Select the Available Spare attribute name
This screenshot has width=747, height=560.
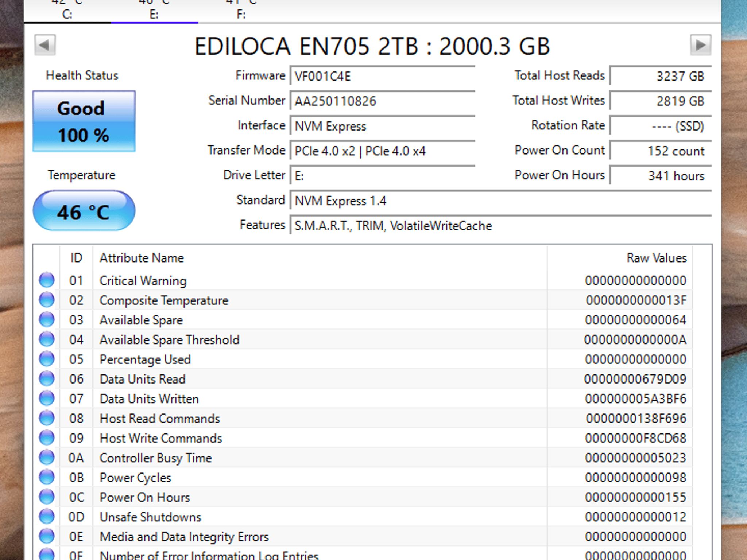coord(141,320)
